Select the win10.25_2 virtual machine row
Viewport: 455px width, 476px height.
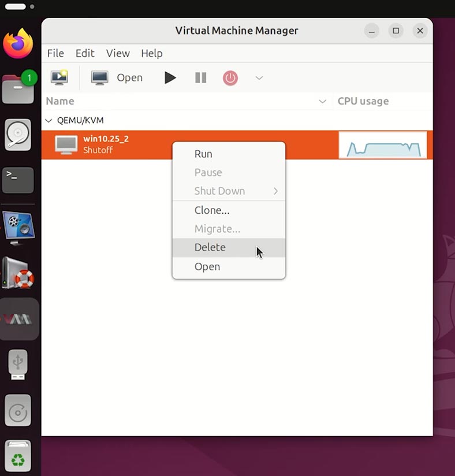[x=237, y=145]
